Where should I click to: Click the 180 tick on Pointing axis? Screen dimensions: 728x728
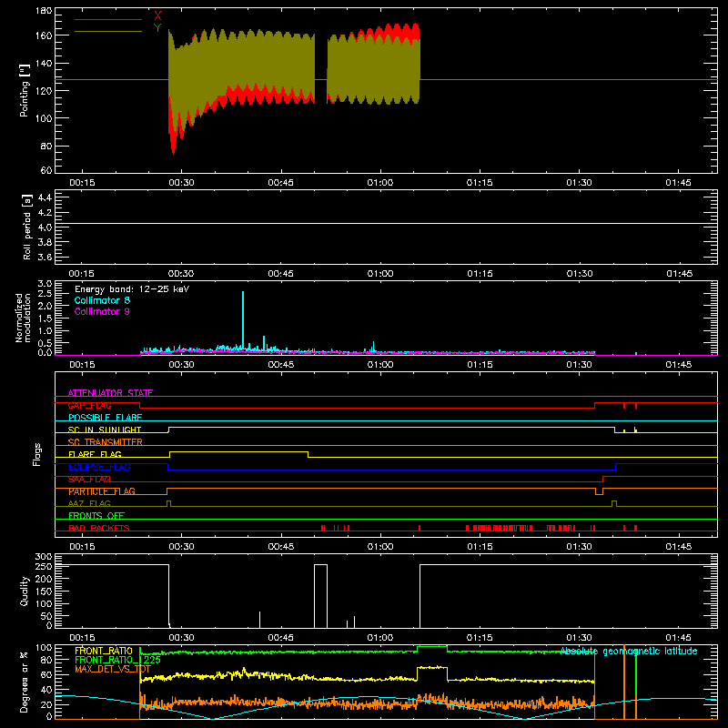tap(44, 10)
